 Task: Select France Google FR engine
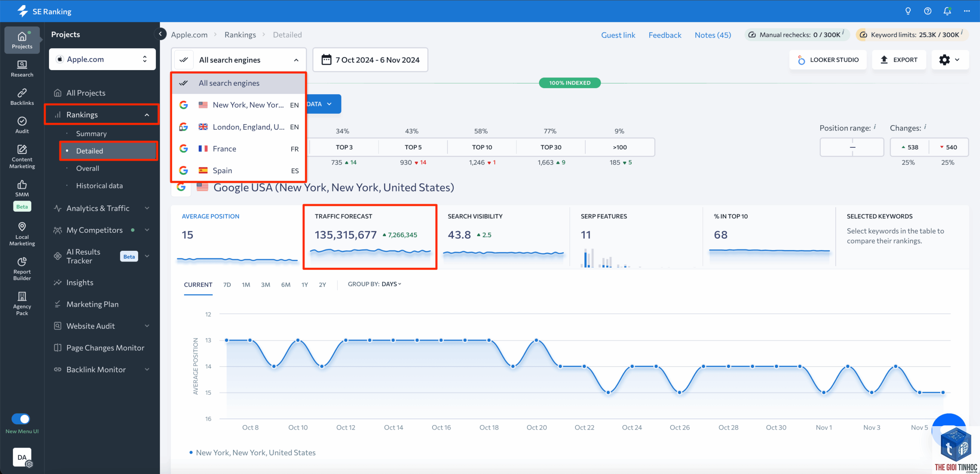238,149
